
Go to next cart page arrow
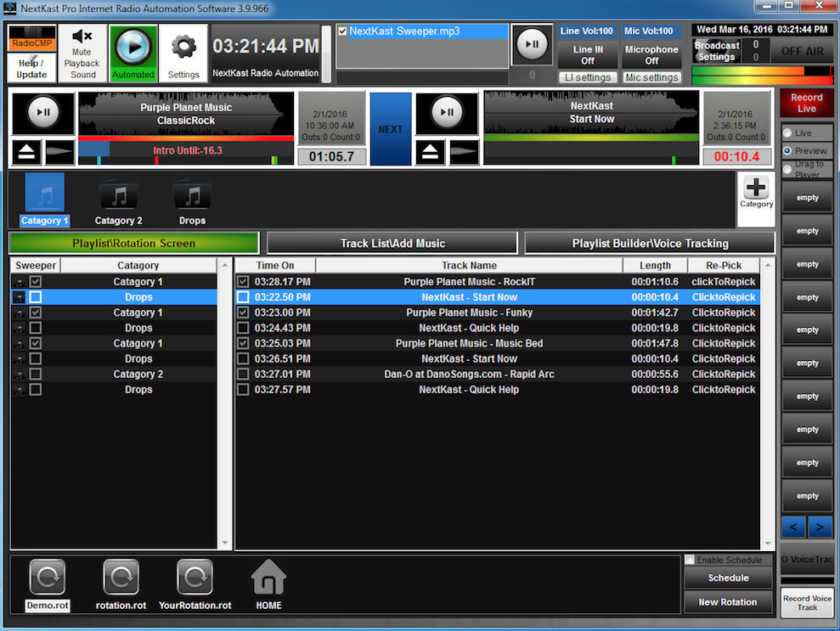[820, 527]
